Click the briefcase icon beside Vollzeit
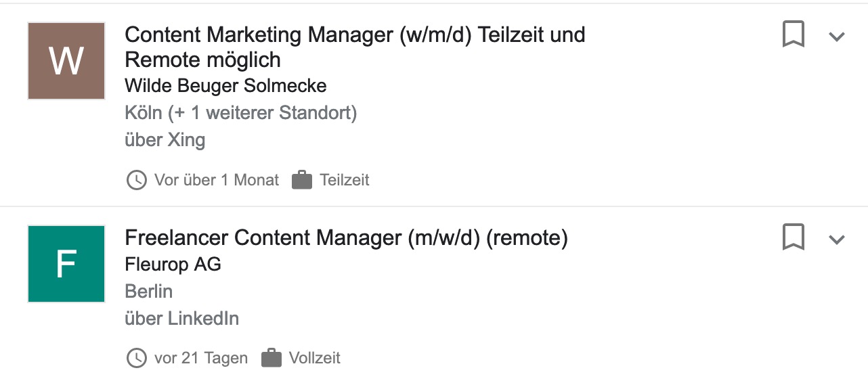 pos(272,358)
